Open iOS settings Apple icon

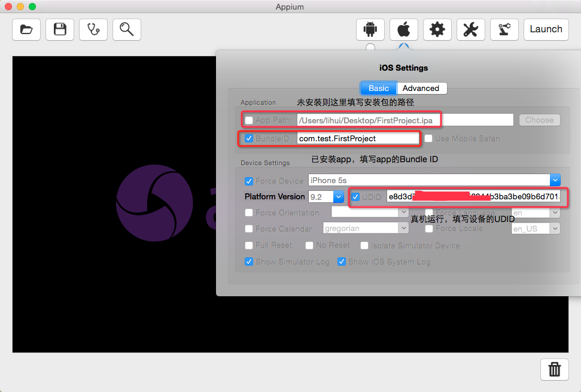[x=403, y=29]
